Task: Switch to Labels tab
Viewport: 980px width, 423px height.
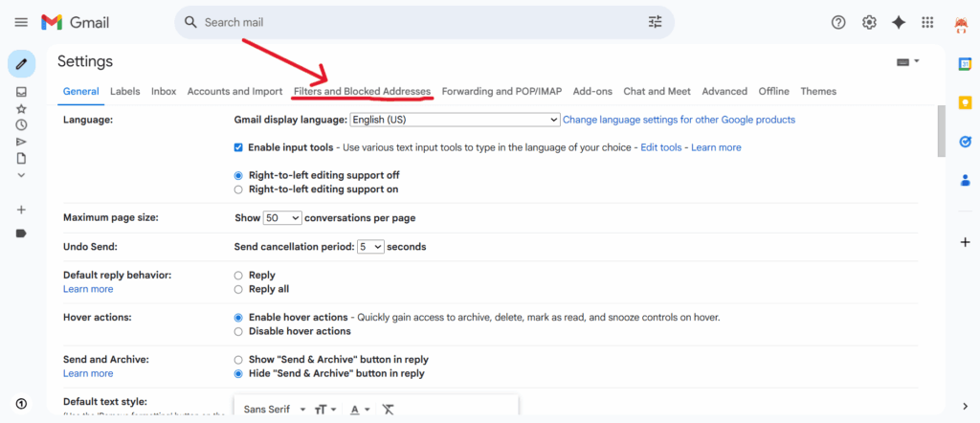Action: pos(125,91)
